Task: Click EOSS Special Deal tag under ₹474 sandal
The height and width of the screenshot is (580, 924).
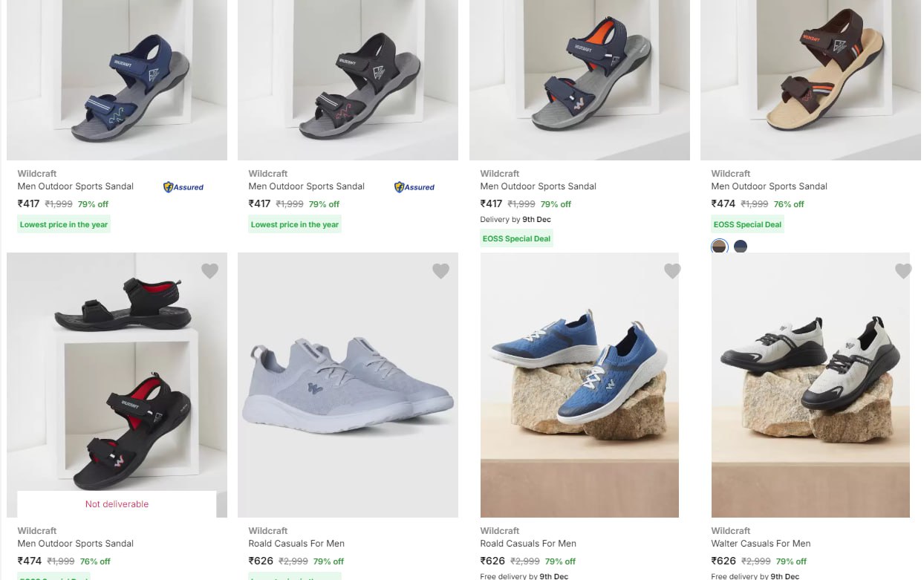Action: tap(747, 224)
